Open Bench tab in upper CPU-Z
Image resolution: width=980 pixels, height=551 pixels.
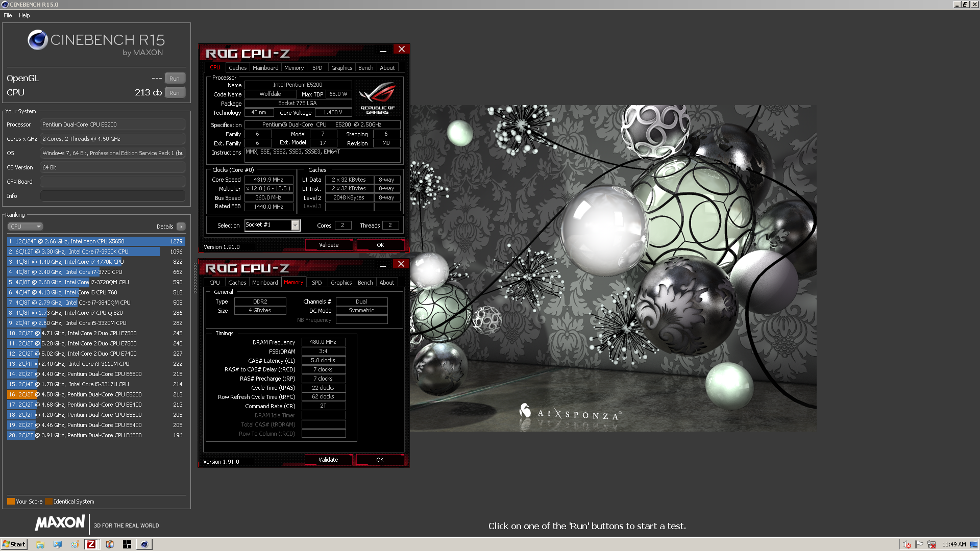(365, 68)
